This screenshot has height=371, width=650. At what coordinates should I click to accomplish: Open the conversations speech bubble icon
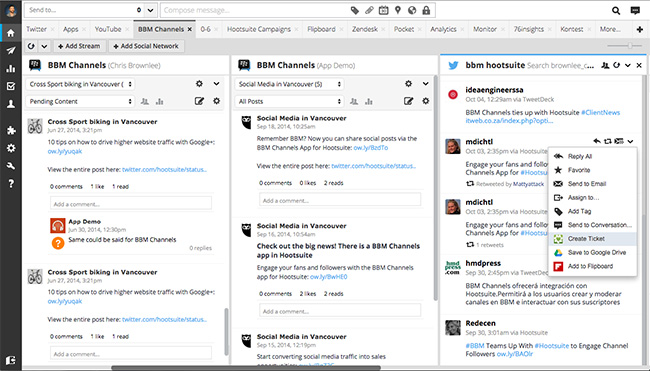(635, 10)
